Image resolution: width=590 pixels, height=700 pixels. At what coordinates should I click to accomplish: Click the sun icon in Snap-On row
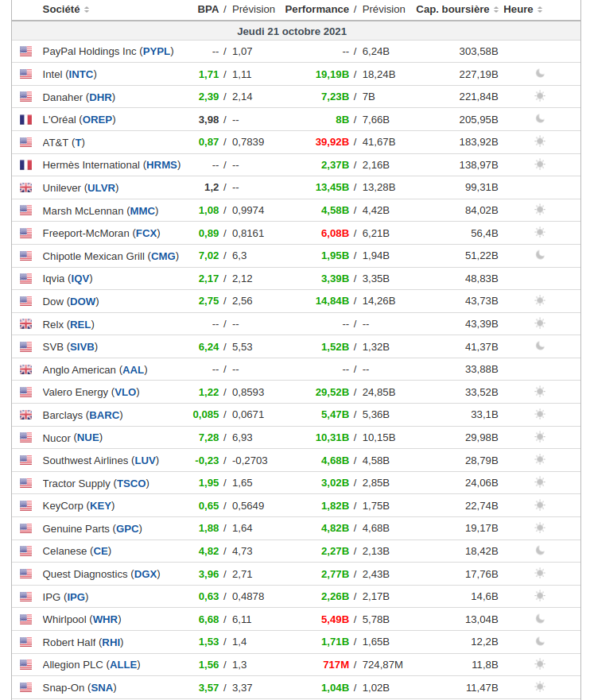[540, 687]
